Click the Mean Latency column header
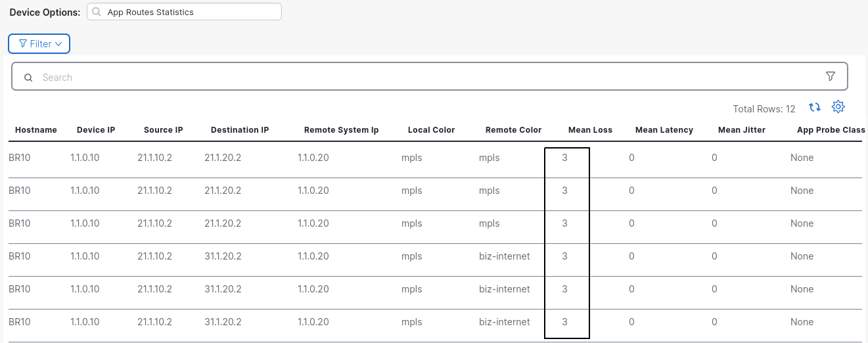This screenshot has width=868, height=343. pyautogui.click(x=664, y=130)
